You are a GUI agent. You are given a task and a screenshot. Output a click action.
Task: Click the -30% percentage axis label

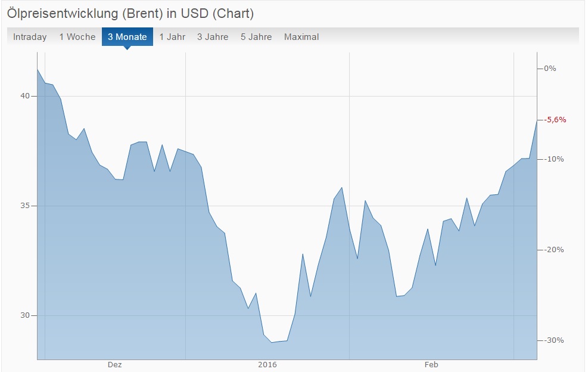coord(554,340)
